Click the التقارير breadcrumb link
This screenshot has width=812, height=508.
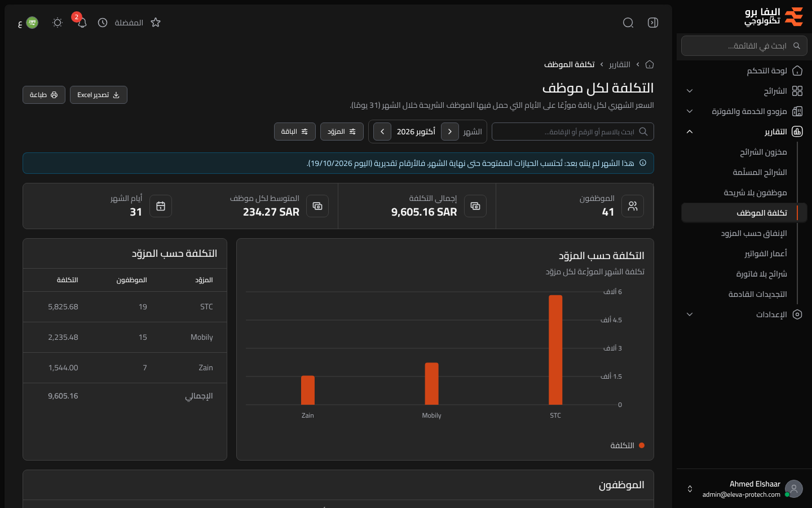point(620,64)
